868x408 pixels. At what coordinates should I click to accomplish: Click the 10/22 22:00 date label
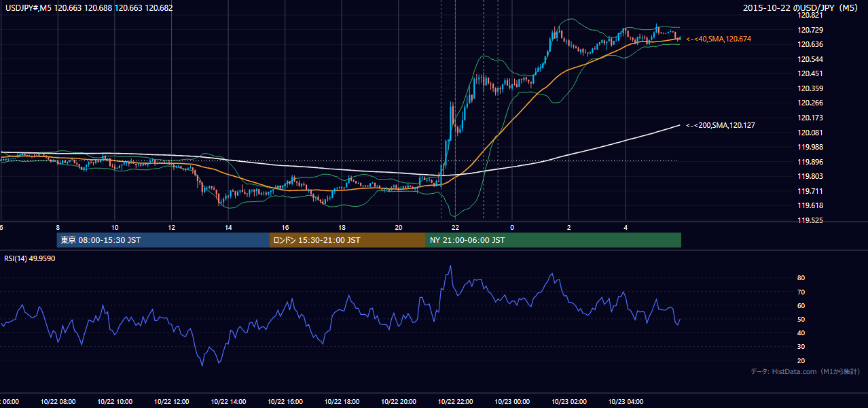click(x=455, y=402)
